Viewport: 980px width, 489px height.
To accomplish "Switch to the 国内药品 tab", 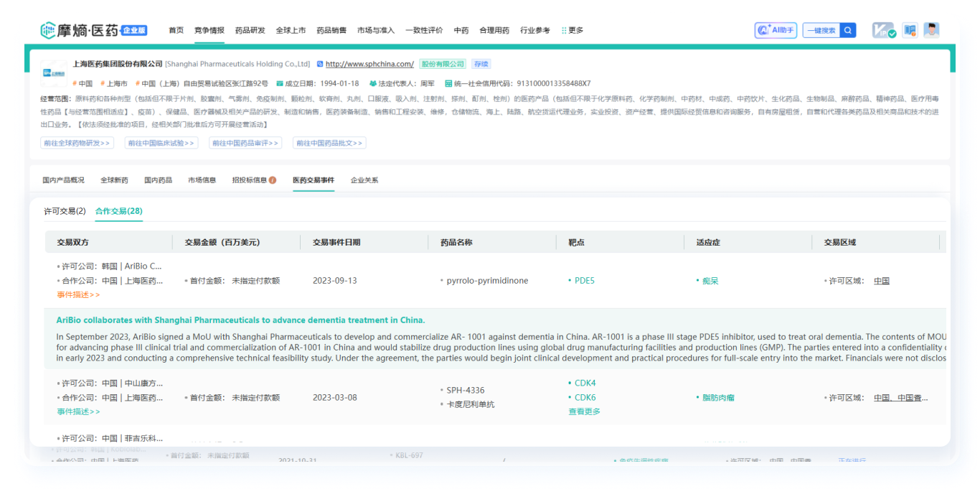I will [x=158, y=180].
